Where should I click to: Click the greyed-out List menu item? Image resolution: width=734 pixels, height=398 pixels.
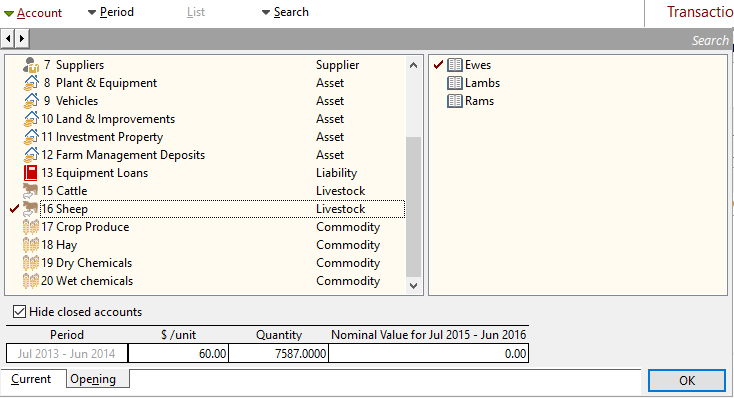pyautogui.click(x=196, y=12)
